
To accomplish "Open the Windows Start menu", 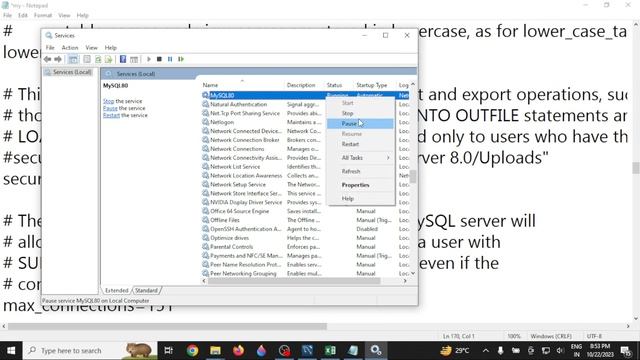I will [x=11, y=350].
